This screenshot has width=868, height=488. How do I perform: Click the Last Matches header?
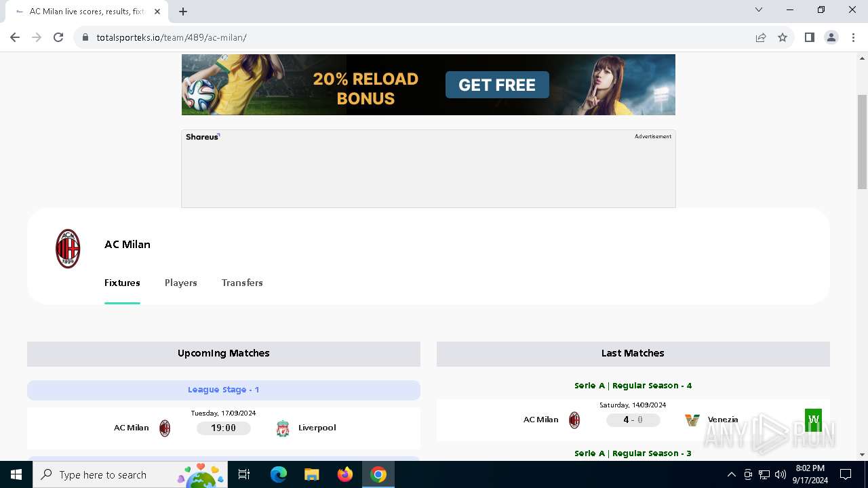pyautogui.click(x=633, y=353)
